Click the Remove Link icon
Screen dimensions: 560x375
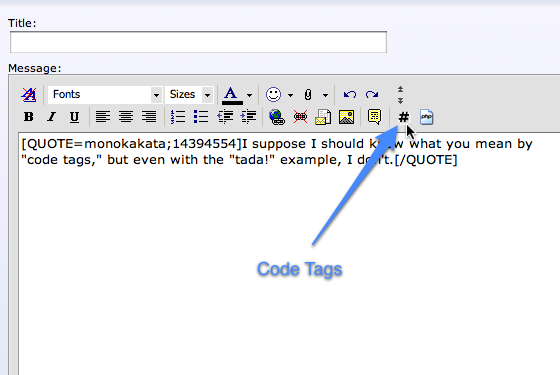click(300, 117)
